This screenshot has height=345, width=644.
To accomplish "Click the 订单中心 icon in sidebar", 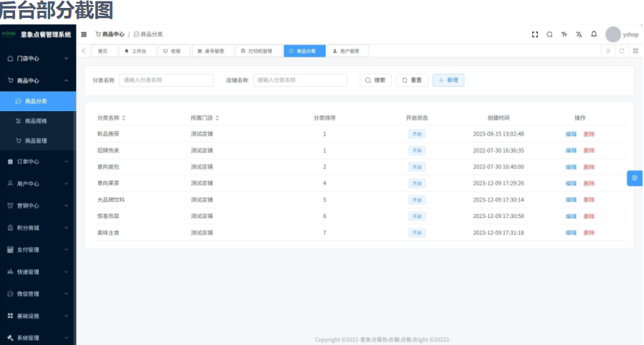I will (x=10, y=161).
